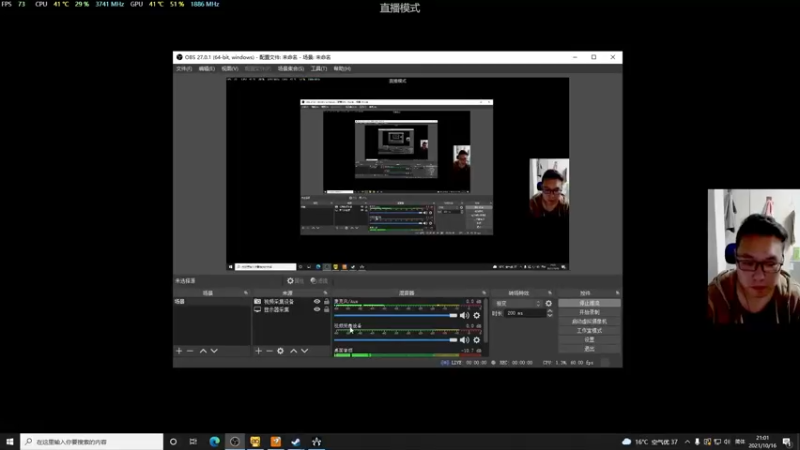Viewport: 800px width, 450px height.
Task: Add a new source with plus icon
Action: coord(259,351)
